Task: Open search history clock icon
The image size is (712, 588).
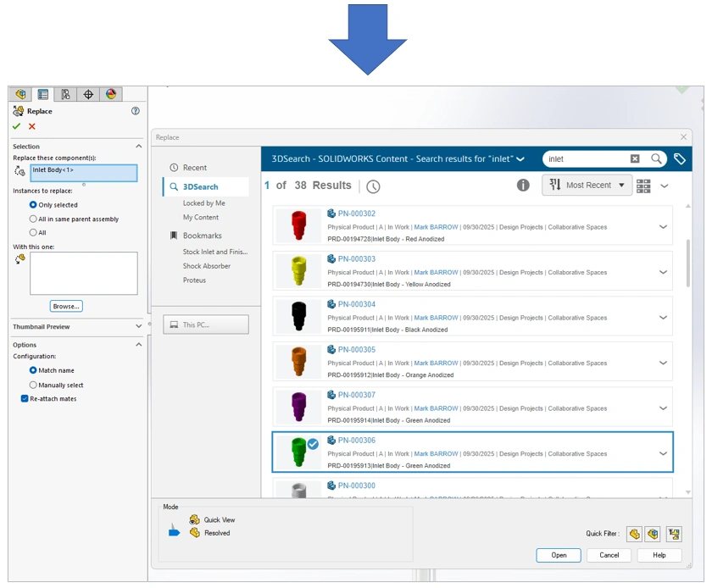Action: point(373,186)
